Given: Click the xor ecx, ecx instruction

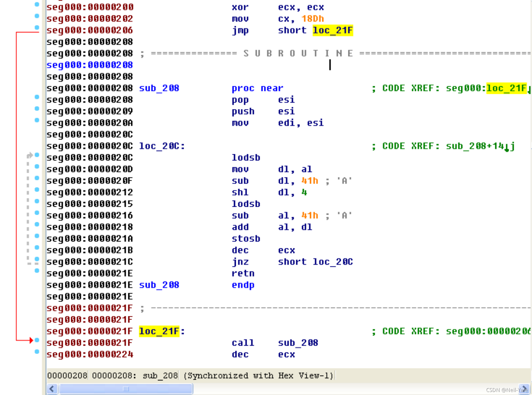Looking at the screenshot, I should [278, 7].
